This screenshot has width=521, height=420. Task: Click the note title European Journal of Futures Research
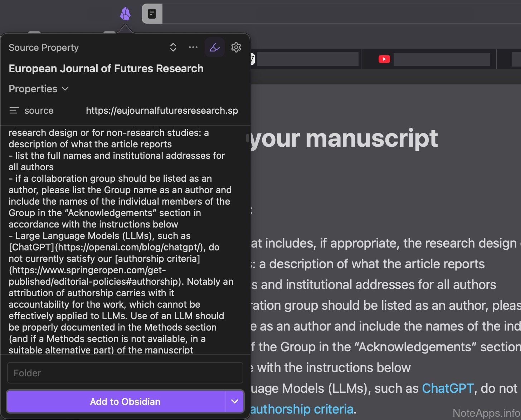point(106,68)
